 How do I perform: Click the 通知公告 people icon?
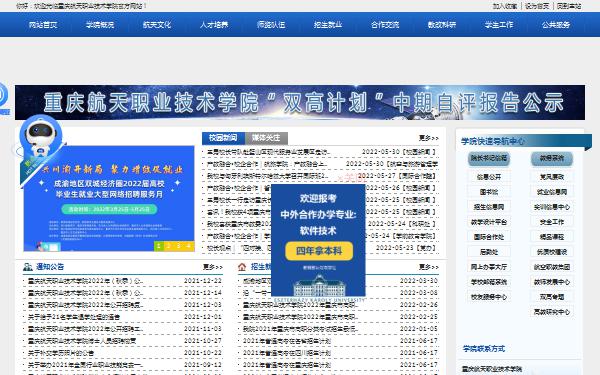[x=28, y=267]
